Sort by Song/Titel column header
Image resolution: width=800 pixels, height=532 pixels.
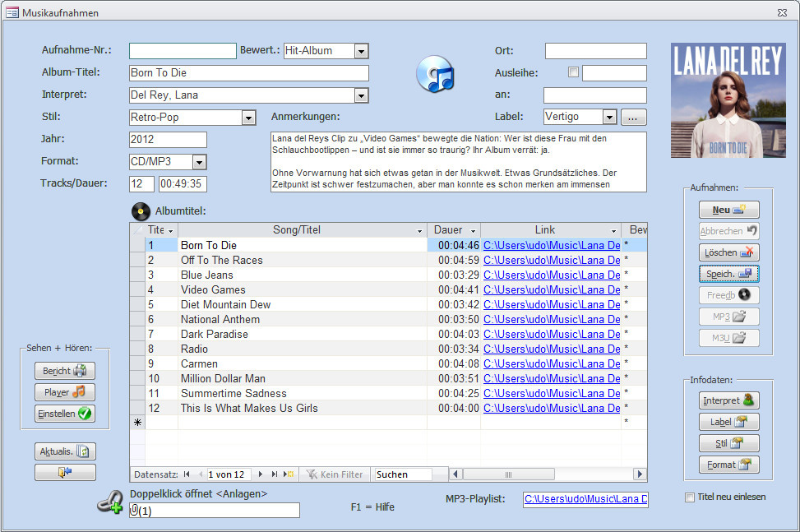pos(297,230)
